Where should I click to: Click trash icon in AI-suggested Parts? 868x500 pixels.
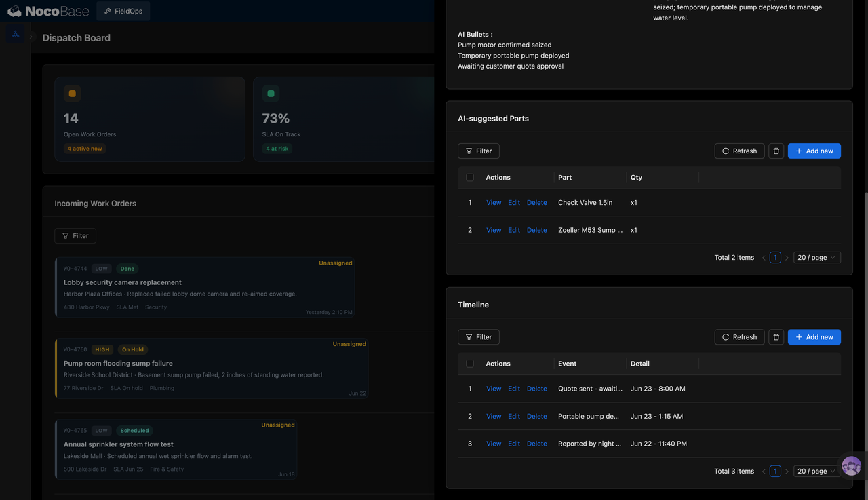[x=776, y=151]
